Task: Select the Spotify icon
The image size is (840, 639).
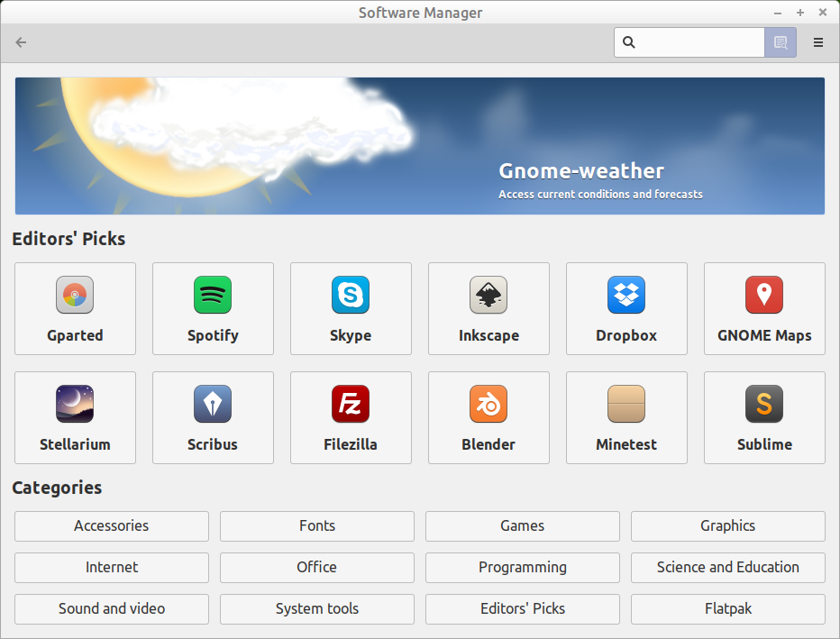Action: coord(213,308)
